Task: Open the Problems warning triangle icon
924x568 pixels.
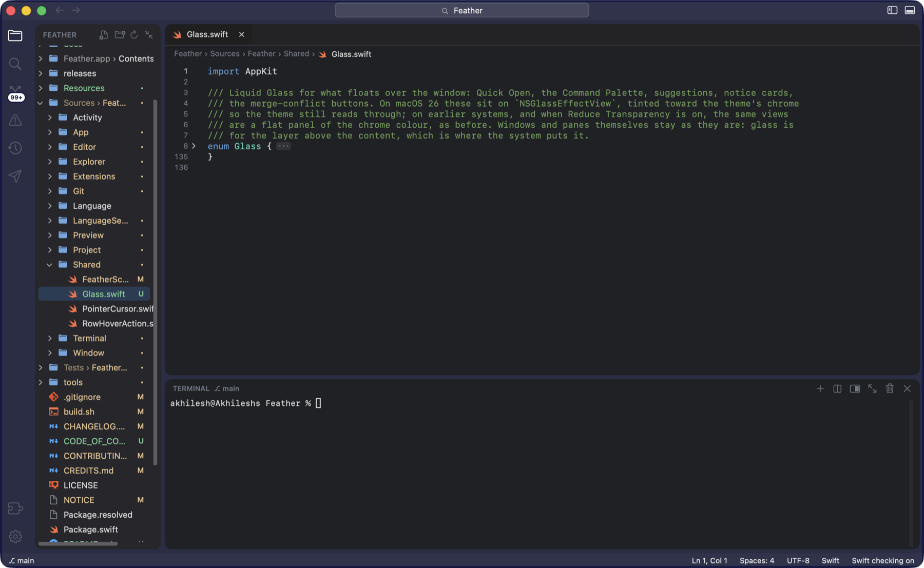Action: (15, 120)
